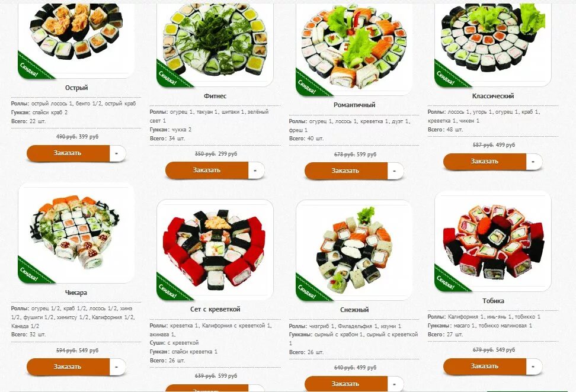The height and width of the screenshot is (392, 576).
Task: Click the minus toggle beside Фитнес order button
Action: pyautogui.click(x=256, y=171)
